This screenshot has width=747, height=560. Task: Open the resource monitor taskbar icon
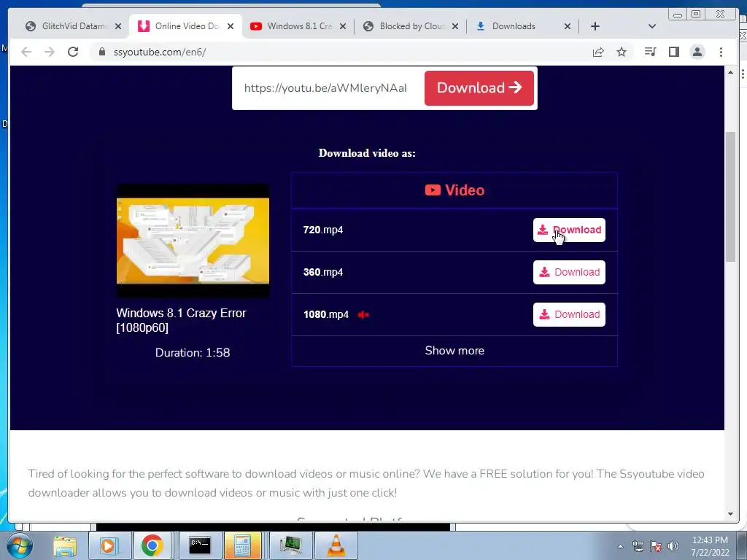coord(290,545)
